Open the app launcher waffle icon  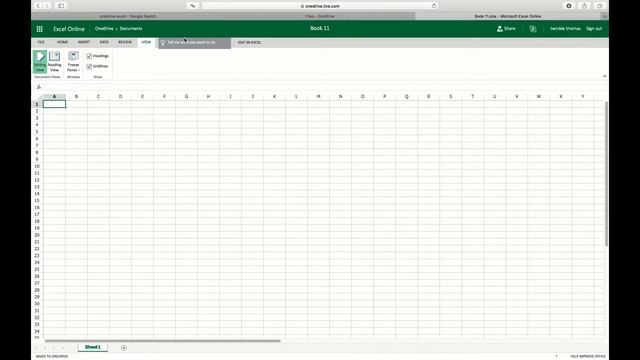coord(40,29)
